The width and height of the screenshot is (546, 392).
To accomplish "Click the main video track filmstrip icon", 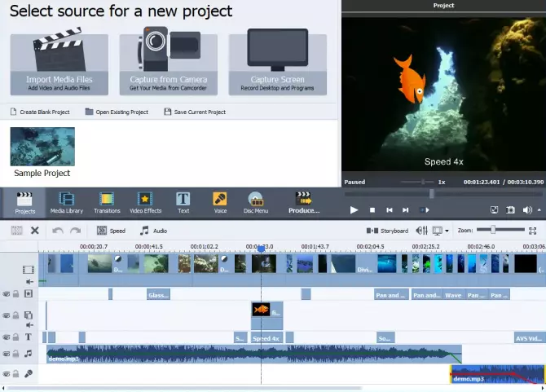I will point(29,270).
